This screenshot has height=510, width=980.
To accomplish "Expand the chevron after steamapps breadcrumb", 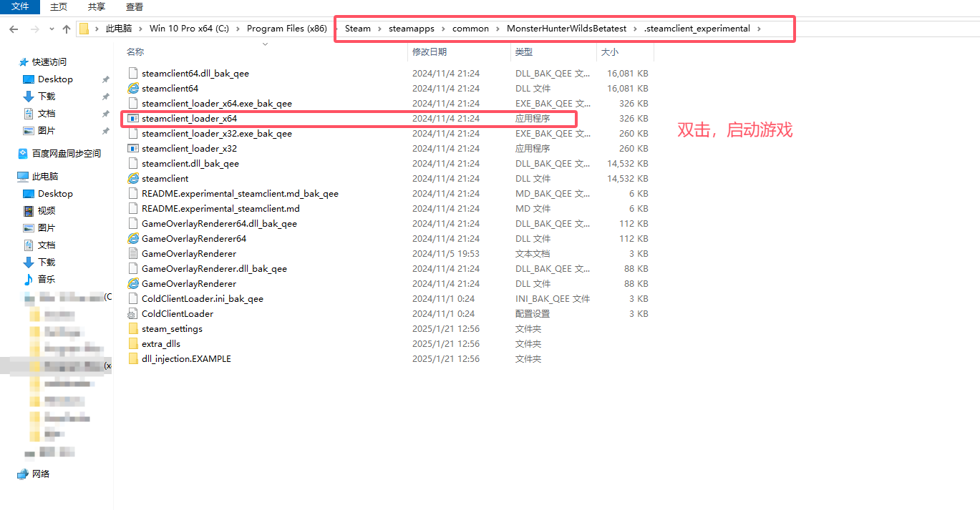I will coord(443,29).
